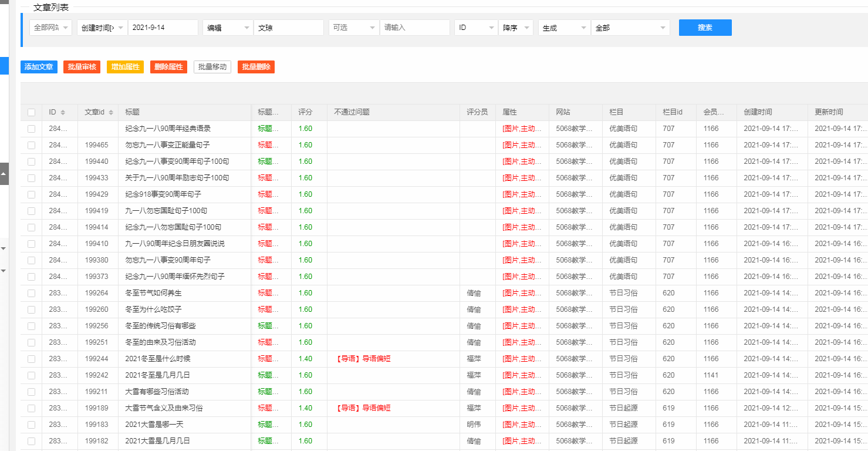Select the row 冬至为什么吃饺子 checkbox
This screenshot has width=868, height=451.
pyautogui.click(x=31, y=309)
